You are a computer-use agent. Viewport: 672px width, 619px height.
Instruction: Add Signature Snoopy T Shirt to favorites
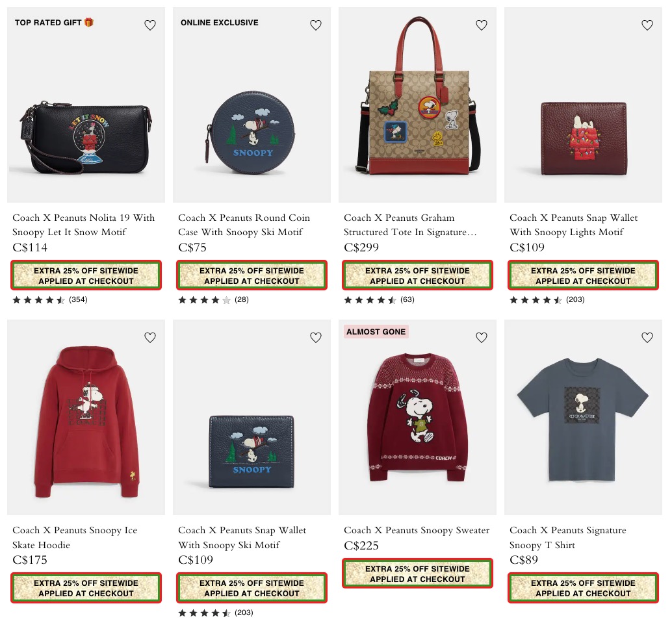point(647,338)
